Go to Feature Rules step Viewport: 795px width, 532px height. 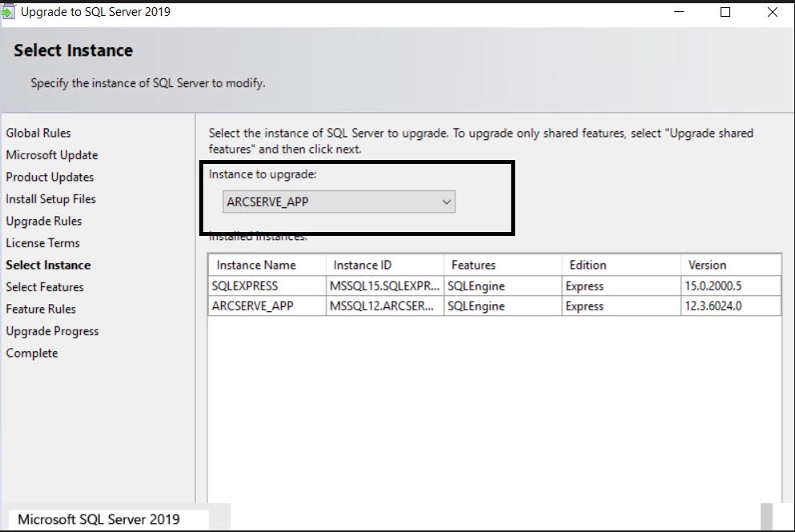tap(41, 309)
